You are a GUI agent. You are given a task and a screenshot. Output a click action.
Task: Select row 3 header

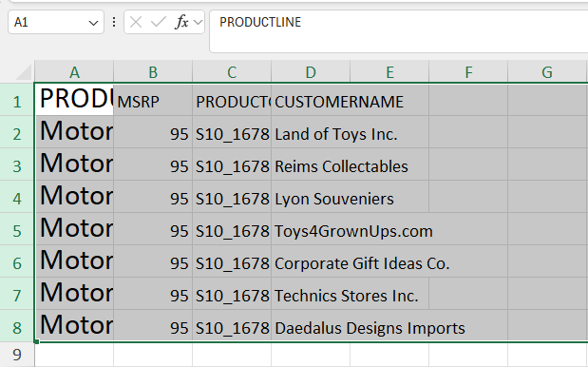click(x=17, y=164)
